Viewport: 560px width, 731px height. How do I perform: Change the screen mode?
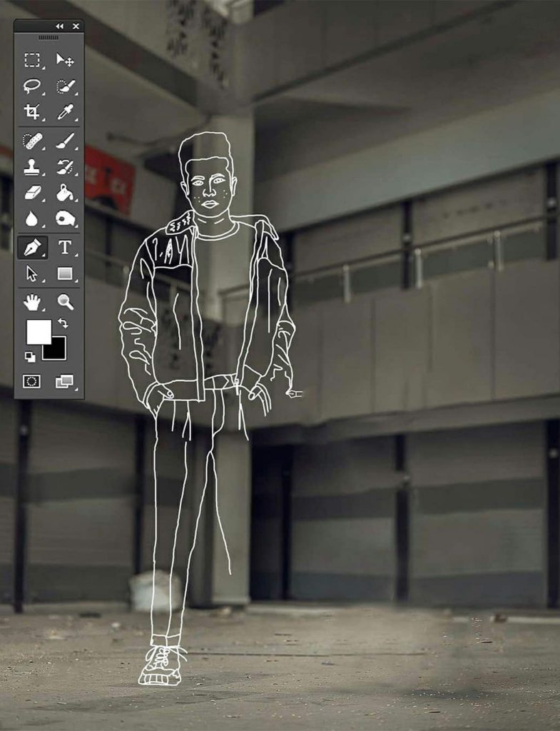[64, 381]
